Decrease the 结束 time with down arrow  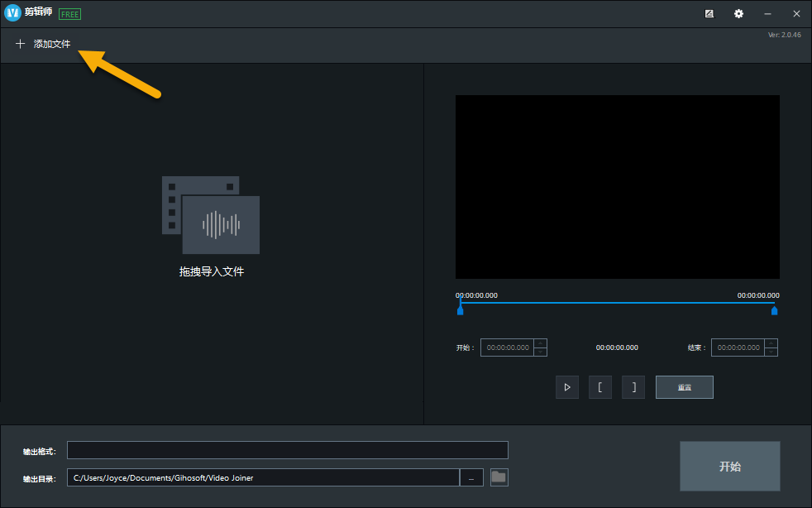click(x=771, y=352)
